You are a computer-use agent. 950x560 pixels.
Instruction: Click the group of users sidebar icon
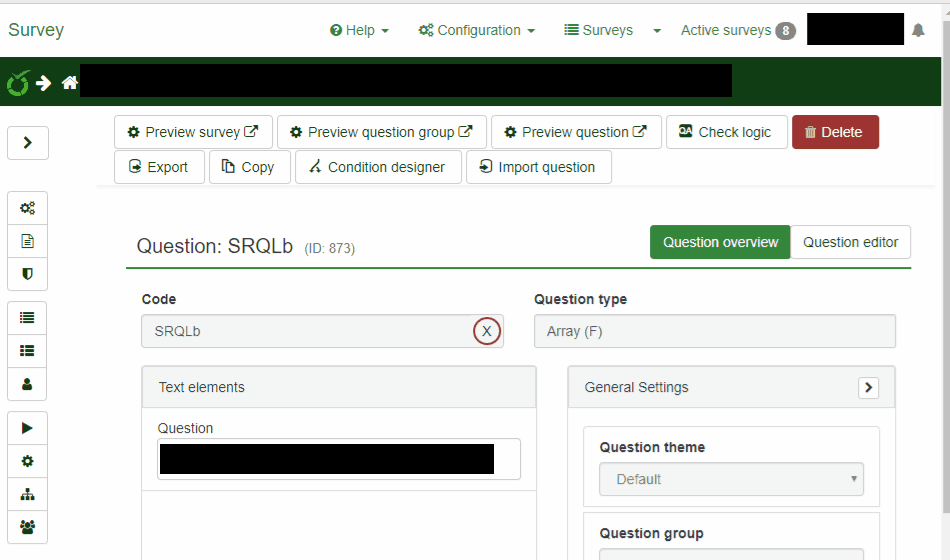(28, 527)
